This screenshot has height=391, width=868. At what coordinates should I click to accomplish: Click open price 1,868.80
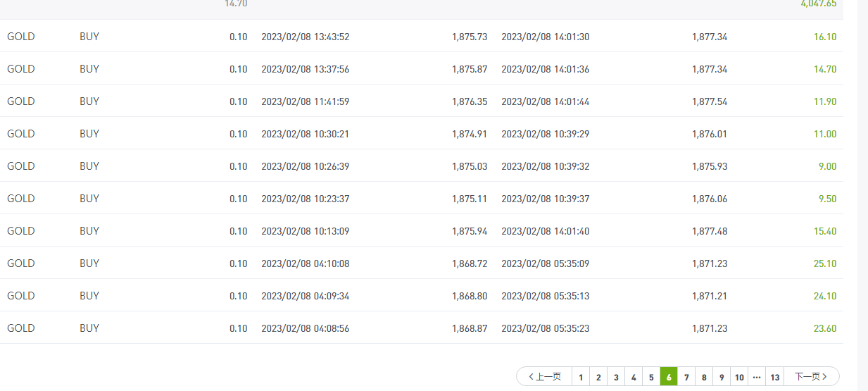pyautogui.click(x=470, y=296)
